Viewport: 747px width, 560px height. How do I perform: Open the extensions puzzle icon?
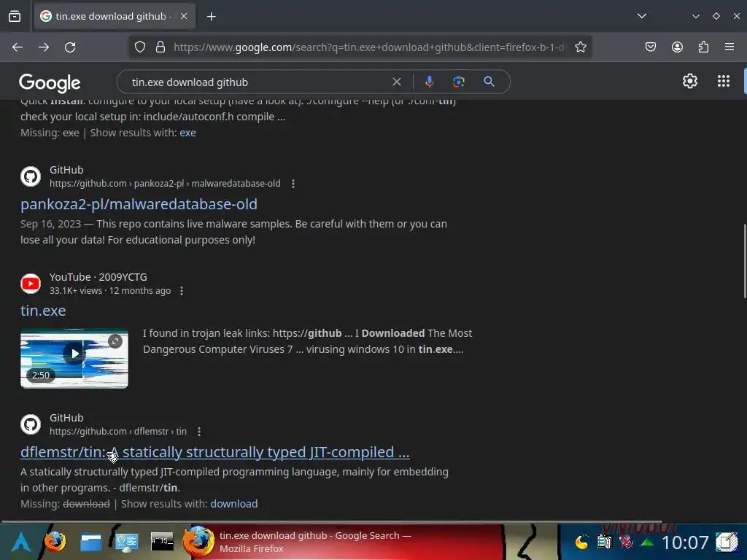click(x=703, y=47)
